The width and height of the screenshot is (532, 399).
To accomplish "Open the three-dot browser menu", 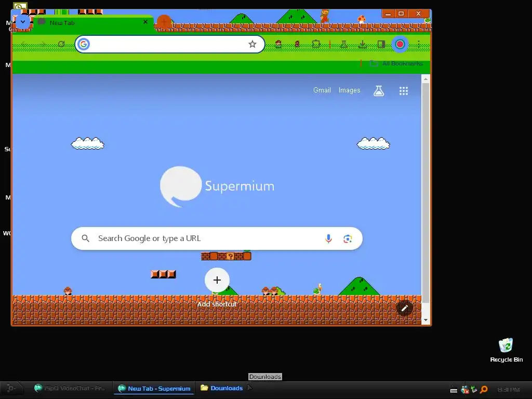I will tap(419, 44).
